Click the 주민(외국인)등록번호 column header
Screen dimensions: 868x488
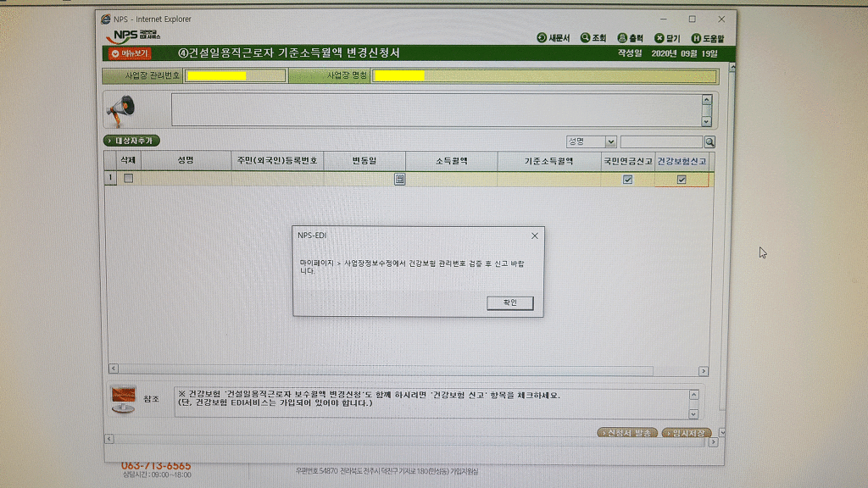click(x=277, y=160)
